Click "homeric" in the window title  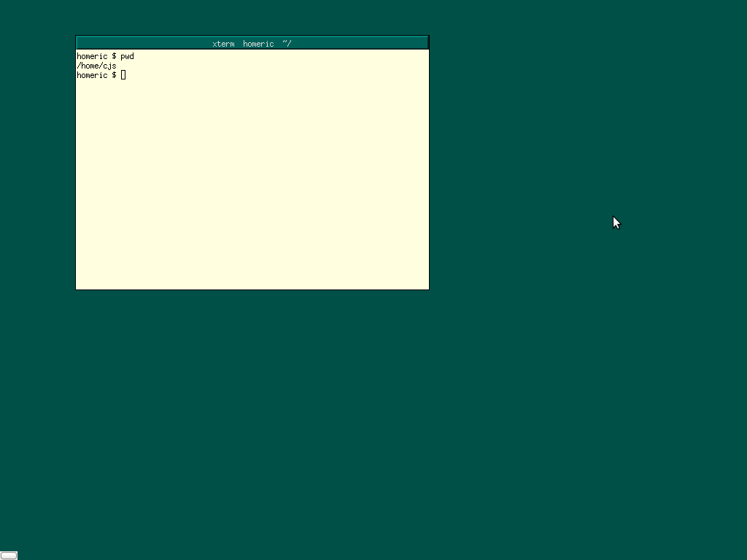click(258, 44)
